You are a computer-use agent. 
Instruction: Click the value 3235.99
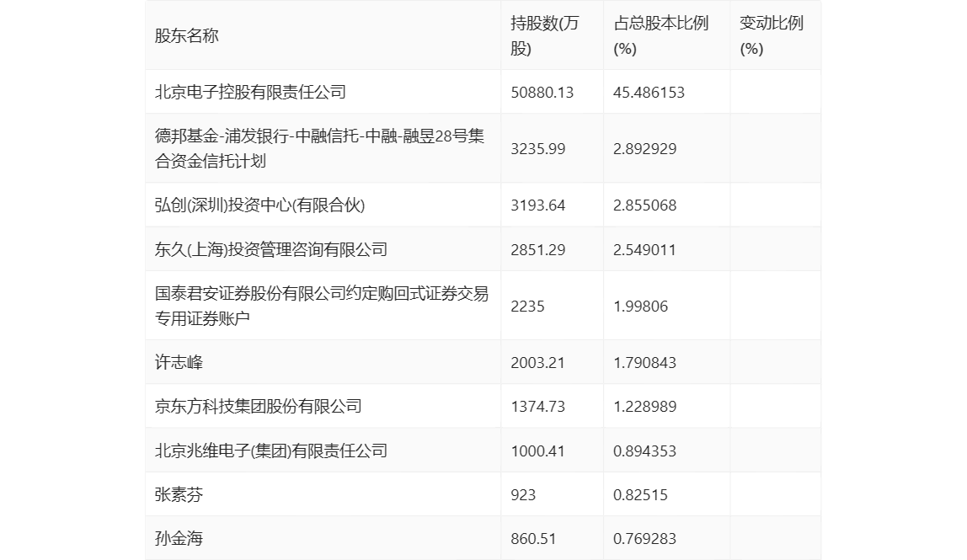[537, 149]
